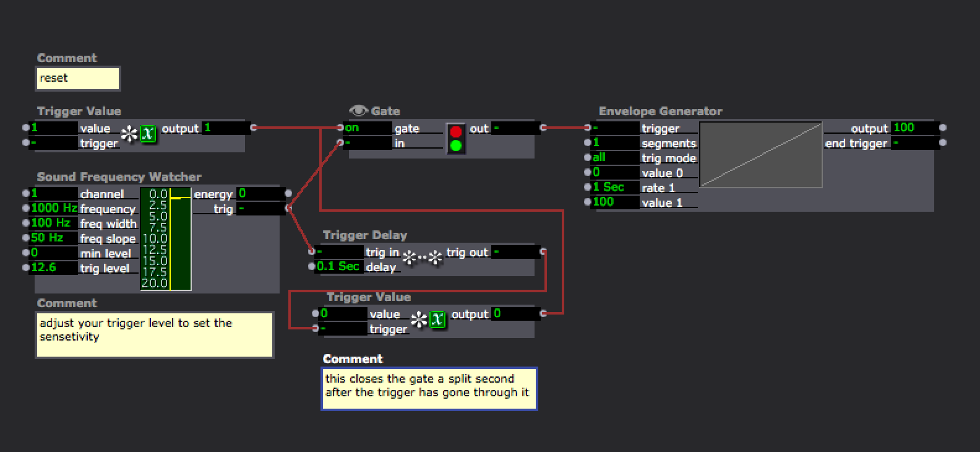
Task: Click the lower Trigger Value output field showing 0
Action: 516,314
